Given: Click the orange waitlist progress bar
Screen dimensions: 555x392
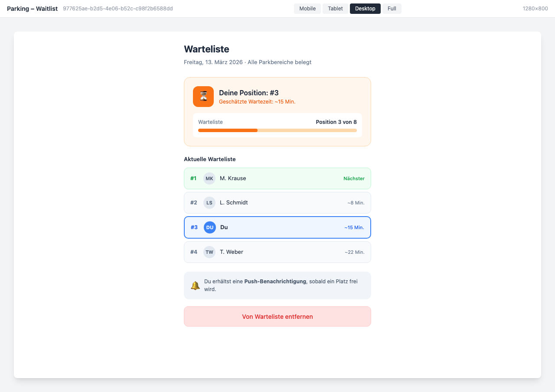Looking at the screenshot, I should pos(277,130).
